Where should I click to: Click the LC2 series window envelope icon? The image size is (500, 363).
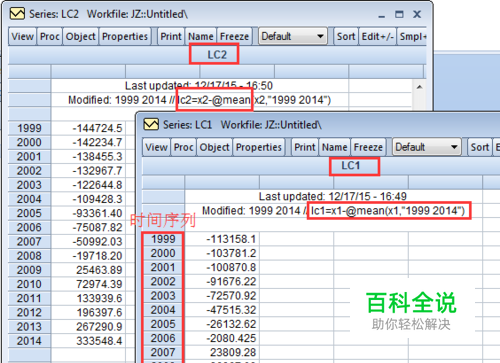tap(17, 14)
